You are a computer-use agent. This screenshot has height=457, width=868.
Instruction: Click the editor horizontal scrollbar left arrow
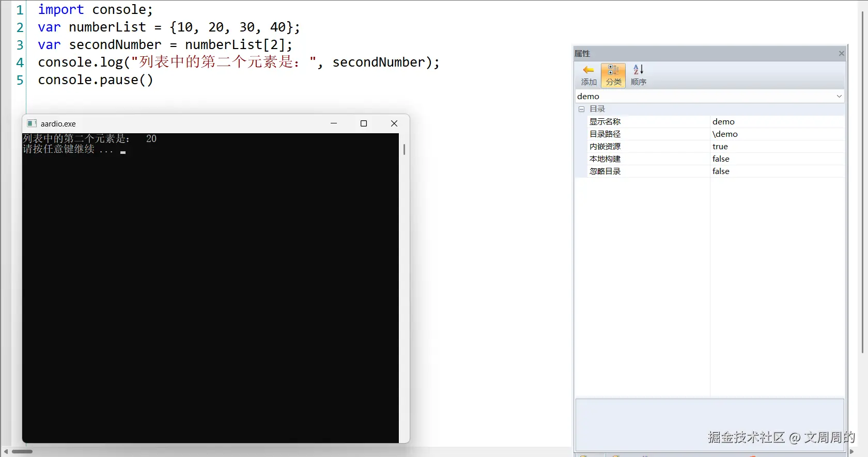[x=6, y=452]
